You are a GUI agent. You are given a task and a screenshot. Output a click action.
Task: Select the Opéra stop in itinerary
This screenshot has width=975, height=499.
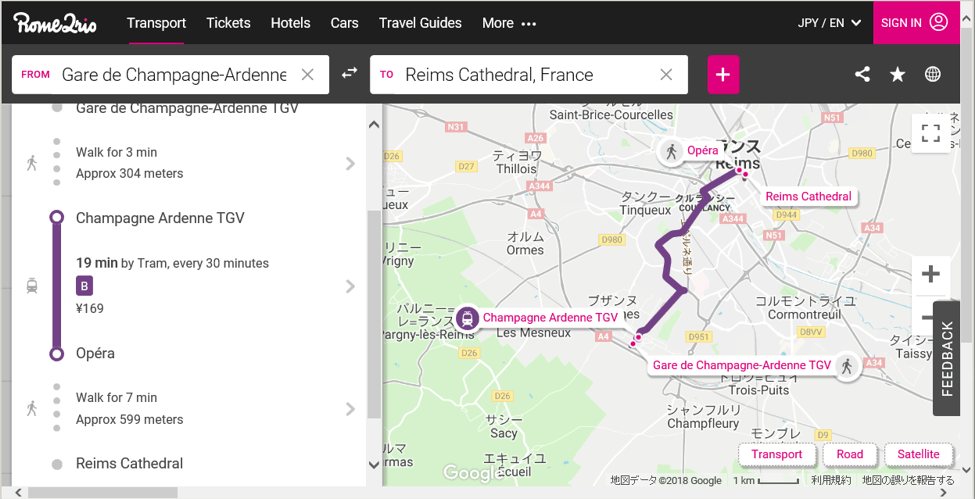(95, 353)
